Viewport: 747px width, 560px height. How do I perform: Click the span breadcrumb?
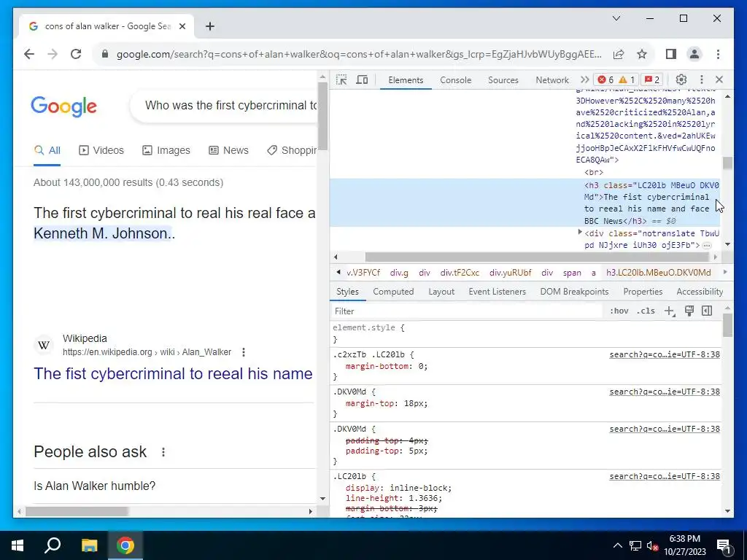coord(572,273)
